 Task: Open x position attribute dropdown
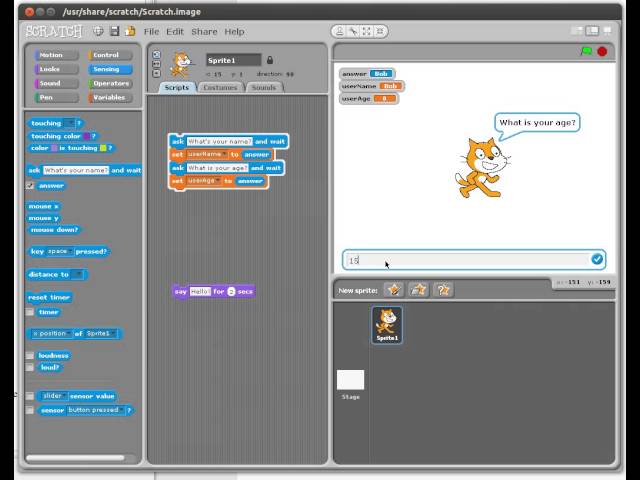(52, 333)
